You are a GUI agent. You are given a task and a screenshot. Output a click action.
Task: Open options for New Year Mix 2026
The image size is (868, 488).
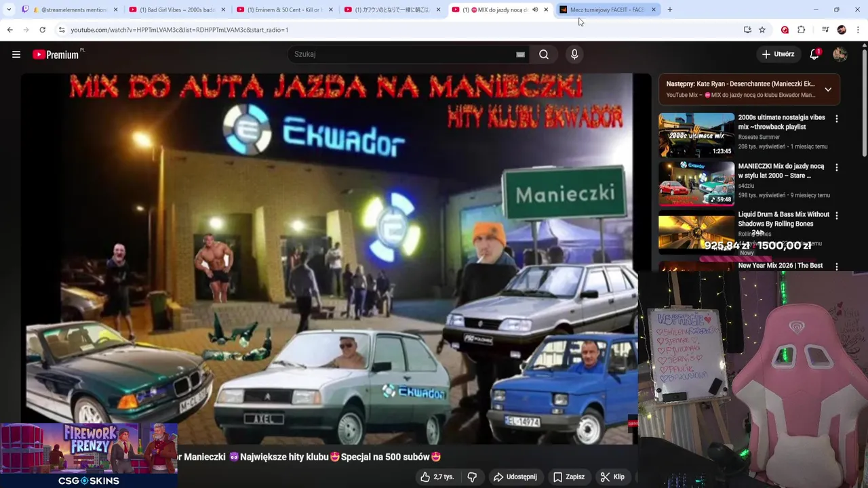pos(836,266)
